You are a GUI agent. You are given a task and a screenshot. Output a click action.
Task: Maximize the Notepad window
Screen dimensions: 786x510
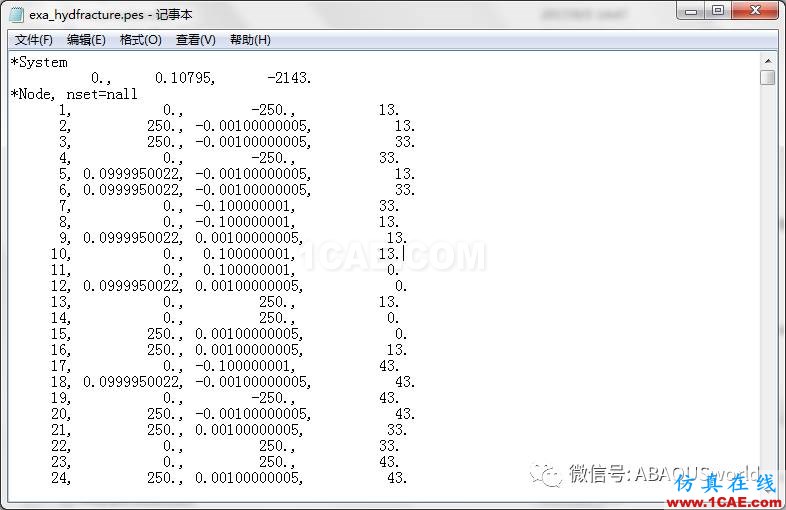718,11
